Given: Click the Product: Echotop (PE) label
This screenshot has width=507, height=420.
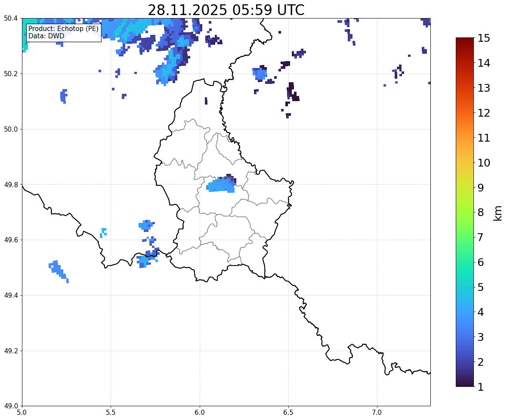Looking at the screenshot, I should [x=63, y=29].
